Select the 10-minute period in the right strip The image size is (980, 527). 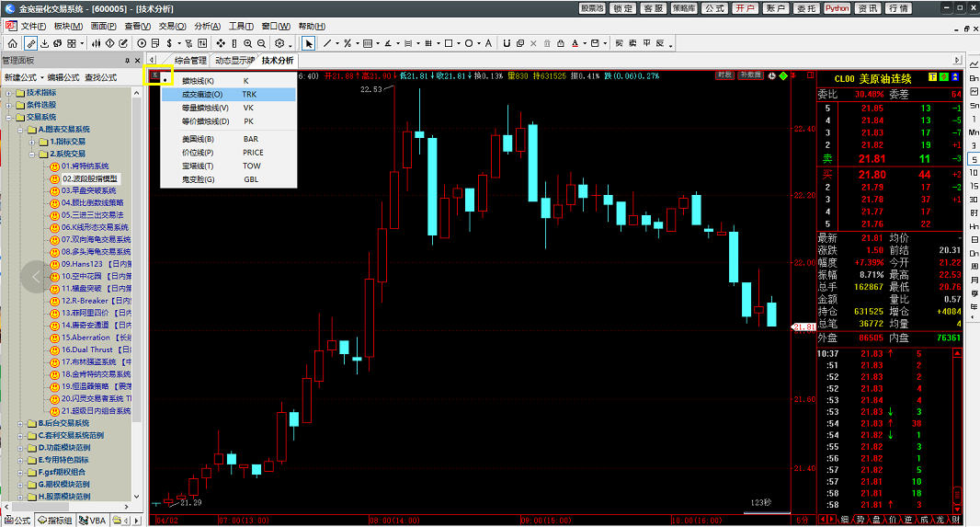[974, 173]
